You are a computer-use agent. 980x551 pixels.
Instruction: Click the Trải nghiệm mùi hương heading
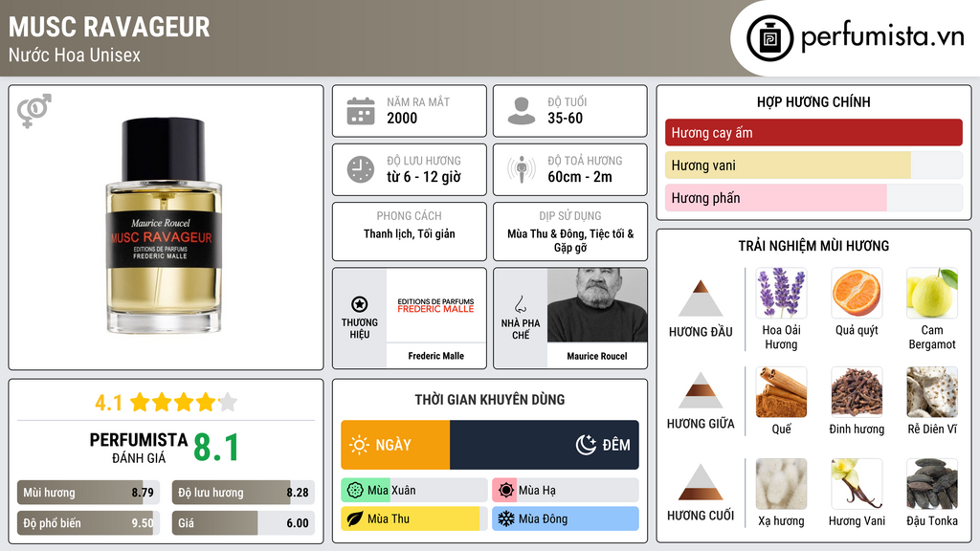pos(813,246)
